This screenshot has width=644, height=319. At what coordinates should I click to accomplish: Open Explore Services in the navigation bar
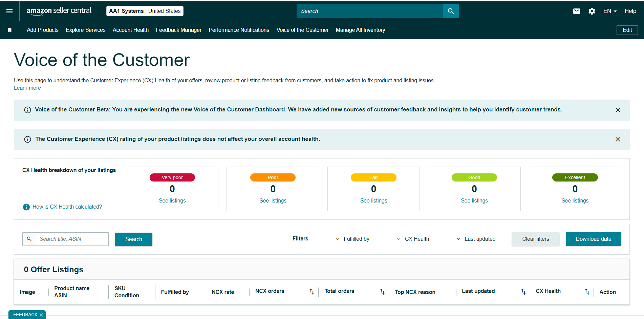[86, 30]
